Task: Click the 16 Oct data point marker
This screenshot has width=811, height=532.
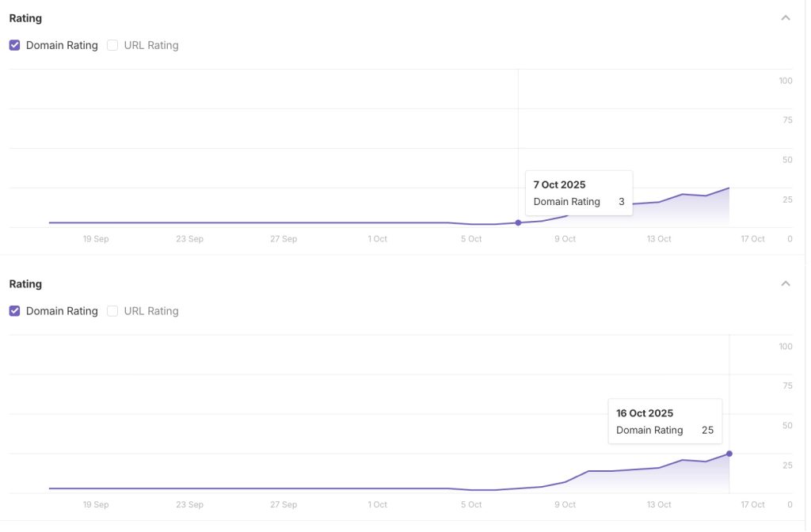Action: point(729,454)
